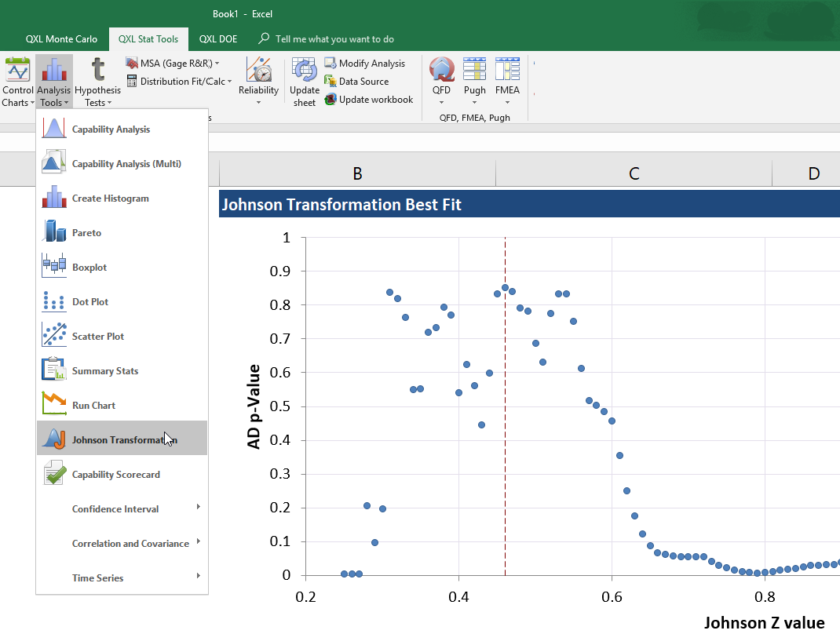Click the Modify Analysis icon
Viewport: 840px width, 634px height.
331,64
